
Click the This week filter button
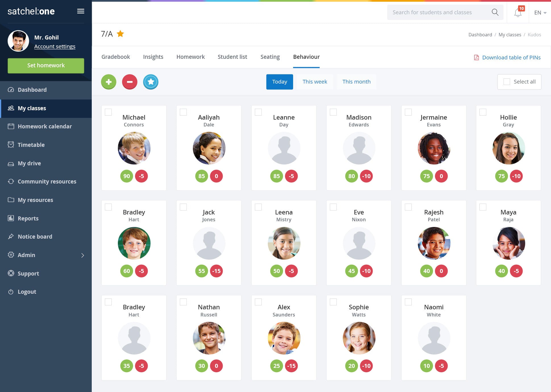(x=315, y=82)
